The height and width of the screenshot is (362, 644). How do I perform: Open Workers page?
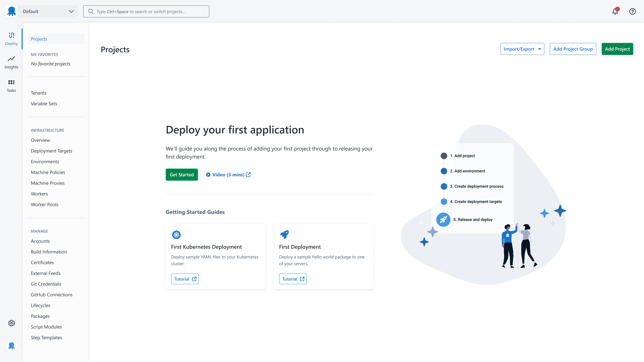tap(39, 194)
